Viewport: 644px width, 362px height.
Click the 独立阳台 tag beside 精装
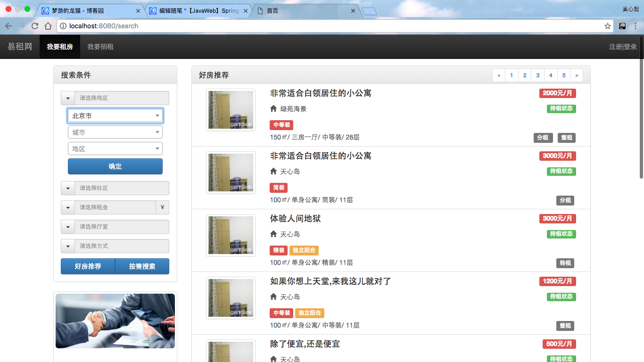304,250
